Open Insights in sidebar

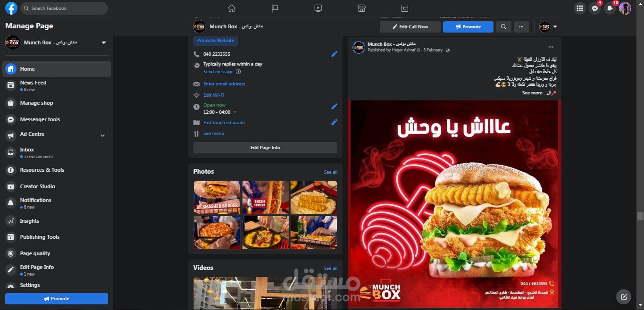click(x=57, y=221)
